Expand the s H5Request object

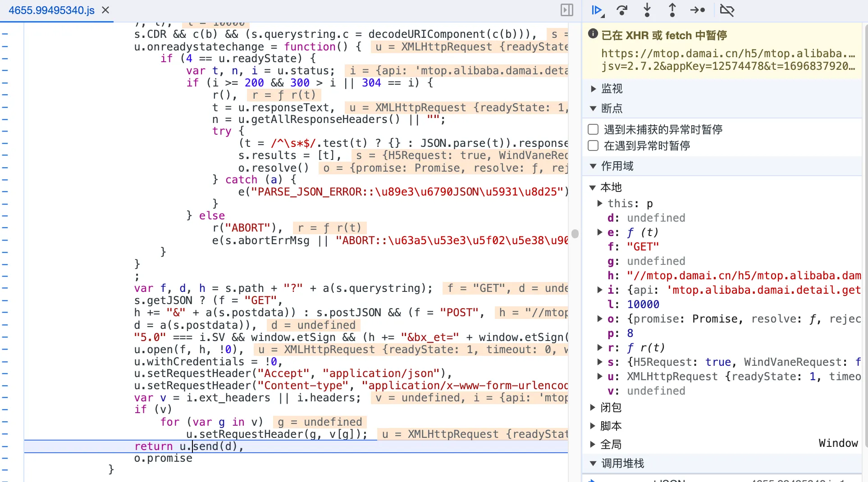(x=600, y=362)
